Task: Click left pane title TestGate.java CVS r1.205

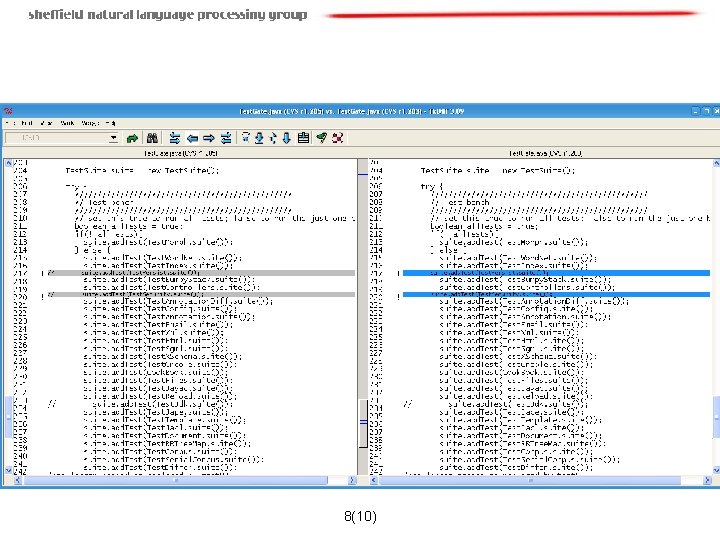Action: coord(180,153)
